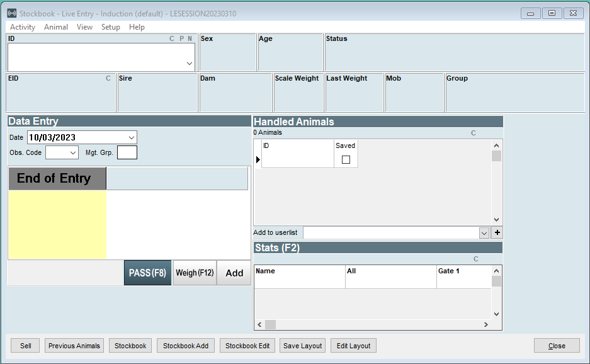Click the Handled Animals scroll up arrow

pos(496,145)
